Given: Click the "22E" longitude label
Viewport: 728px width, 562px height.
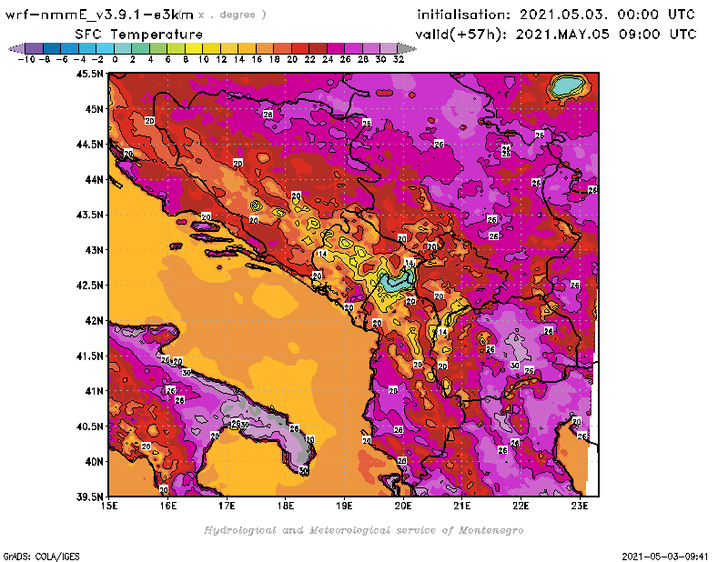Looking at the screenshot, I should coord(521,506).
